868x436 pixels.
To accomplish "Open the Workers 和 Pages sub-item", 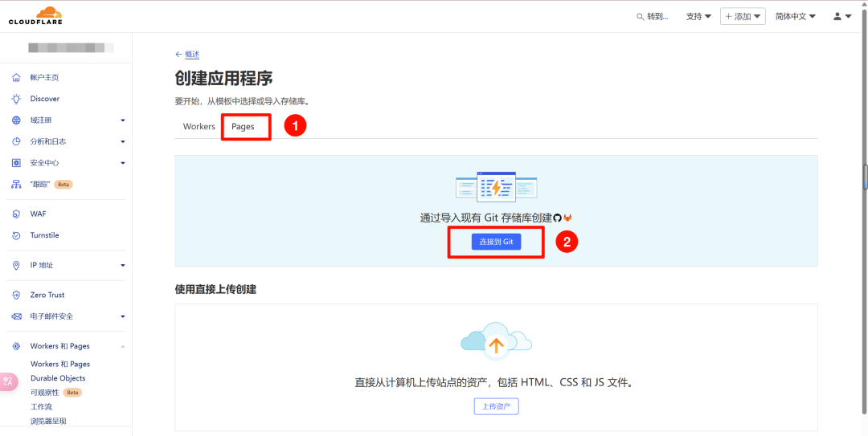I will (x=60, y=364).
